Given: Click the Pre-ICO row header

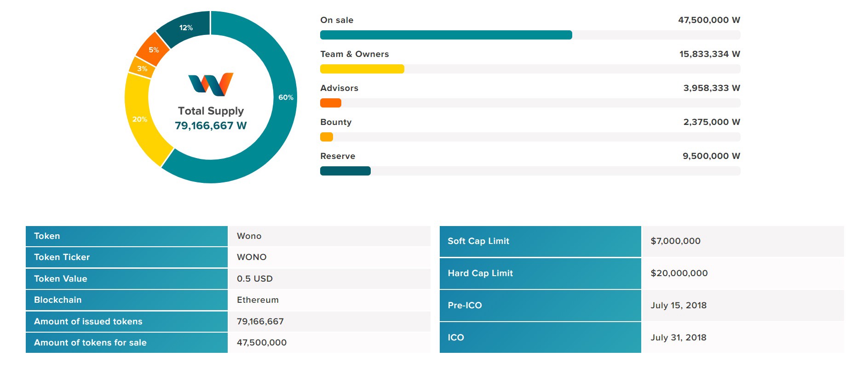Looking at the screenshot, I should pos(540,306).
